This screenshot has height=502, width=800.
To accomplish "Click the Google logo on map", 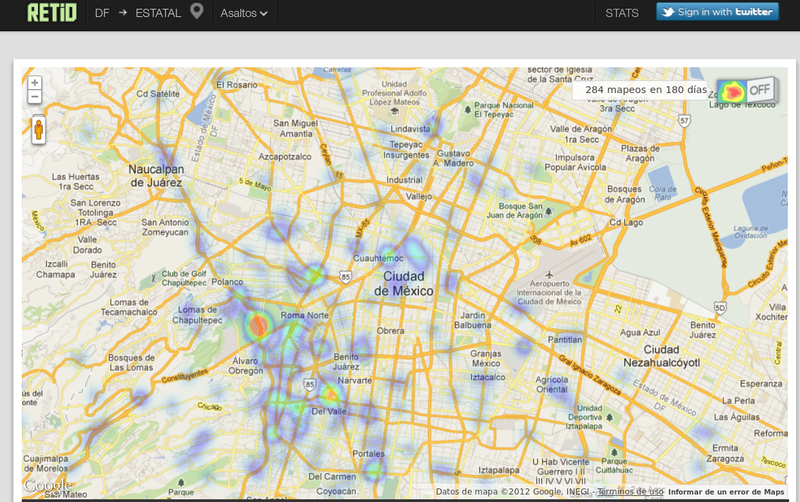I will (x=47, y=485).
